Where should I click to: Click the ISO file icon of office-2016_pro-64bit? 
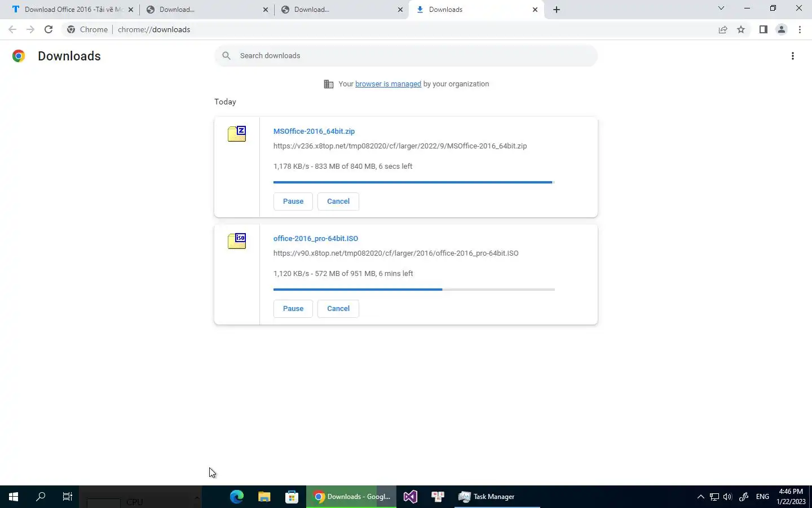[x=237, y=241]
